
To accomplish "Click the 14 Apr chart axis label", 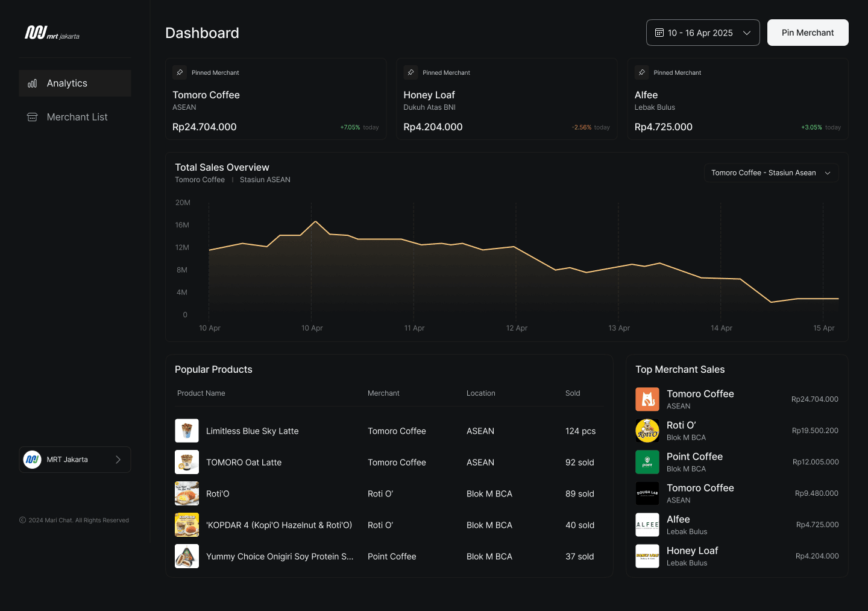I will [x=722, y=328].
